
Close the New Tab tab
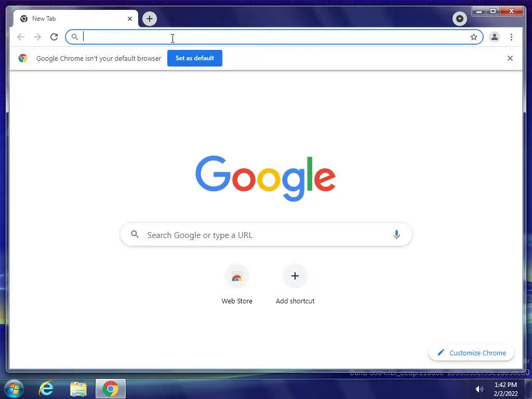pos(129,19)
